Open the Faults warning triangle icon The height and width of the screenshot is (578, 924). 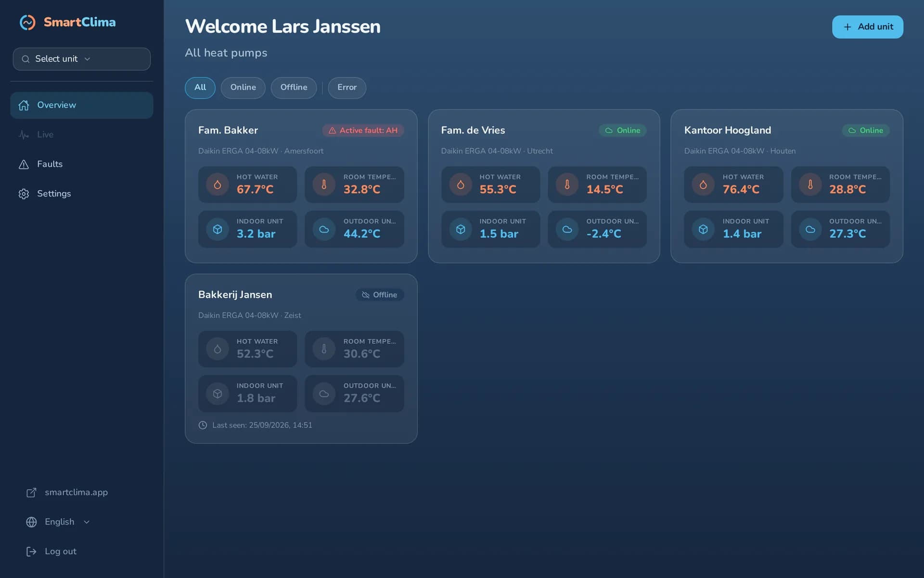click(24, 164)
